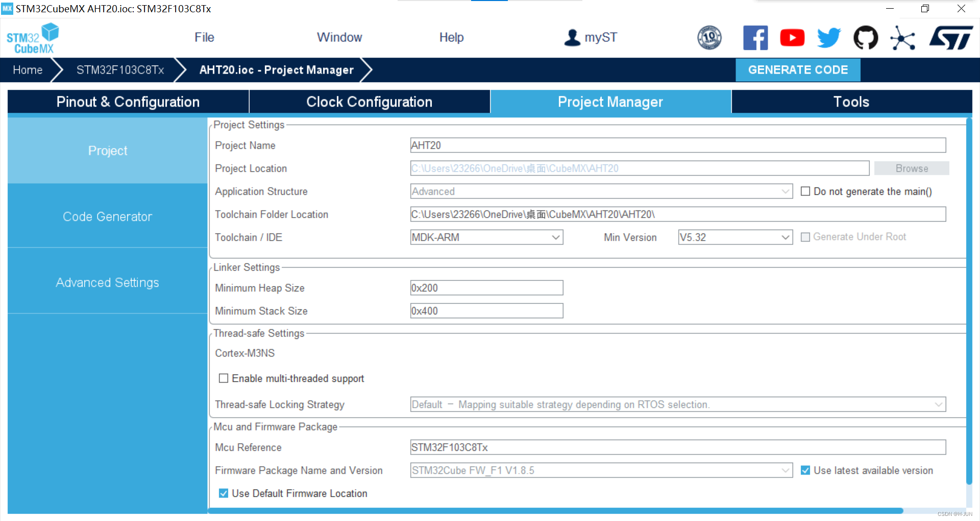Restore down the application window
980x521 pixels.
925,9
